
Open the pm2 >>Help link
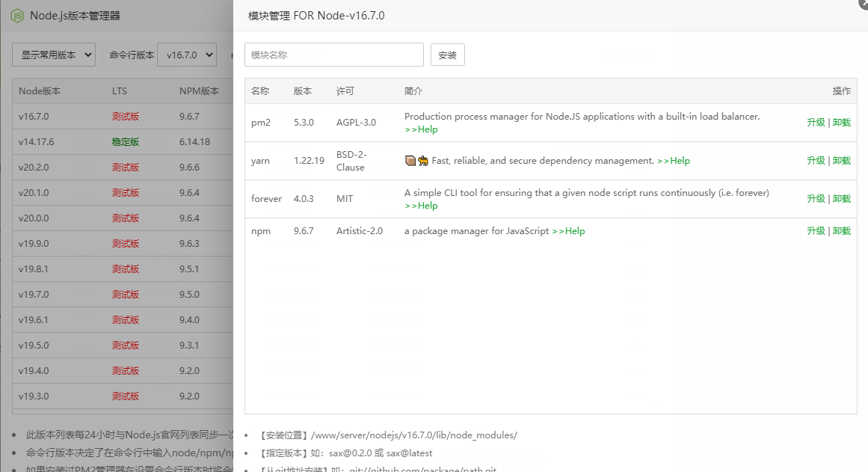pos(421,129)
